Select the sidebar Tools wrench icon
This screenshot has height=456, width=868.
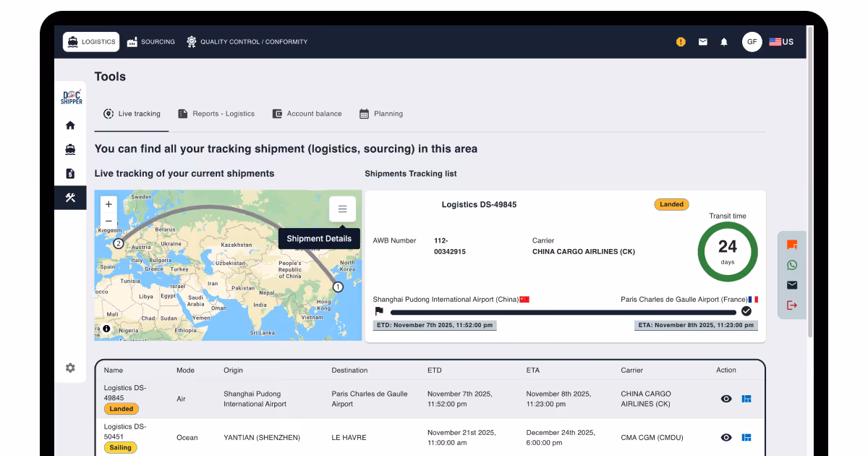(x=70, y=198)
